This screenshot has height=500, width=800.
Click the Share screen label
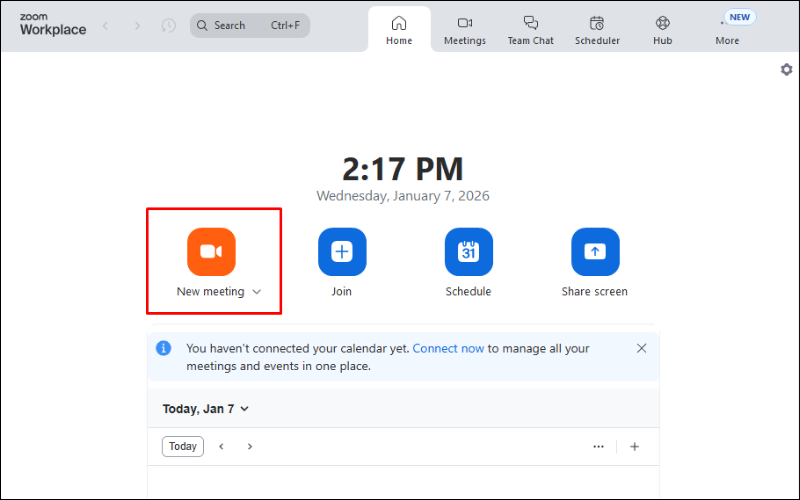coord(594,292)
